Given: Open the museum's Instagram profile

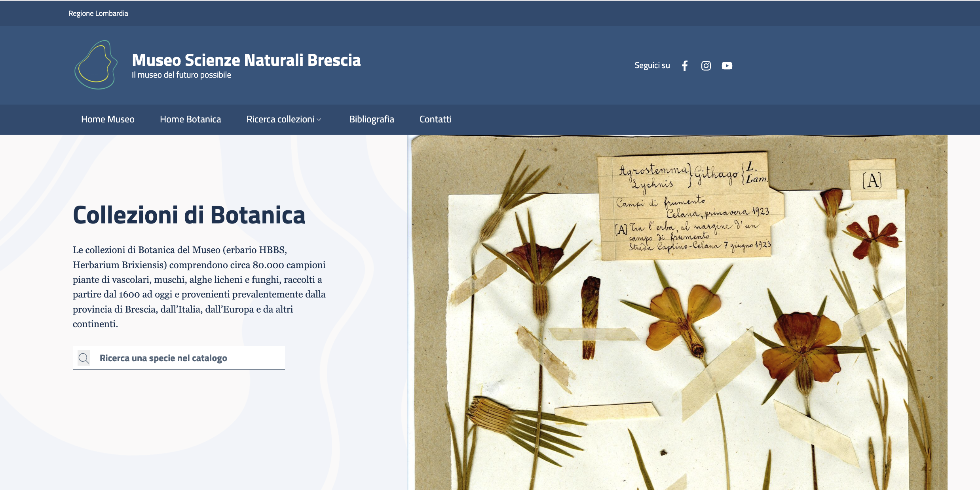Looking at the screenshot, I should (x=706, y=66).
